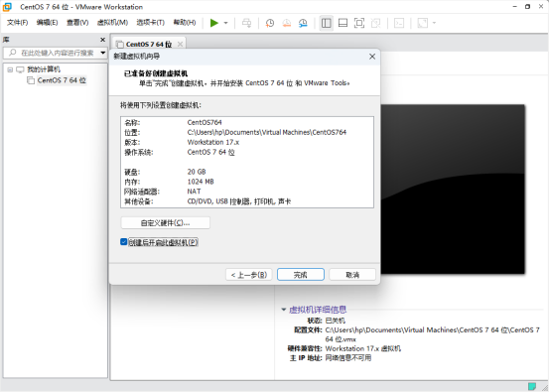Image resolution: width=550 pixels, height=392 pixels.
Task: Click the 上一步(B) back button
Action: (249, 275)
